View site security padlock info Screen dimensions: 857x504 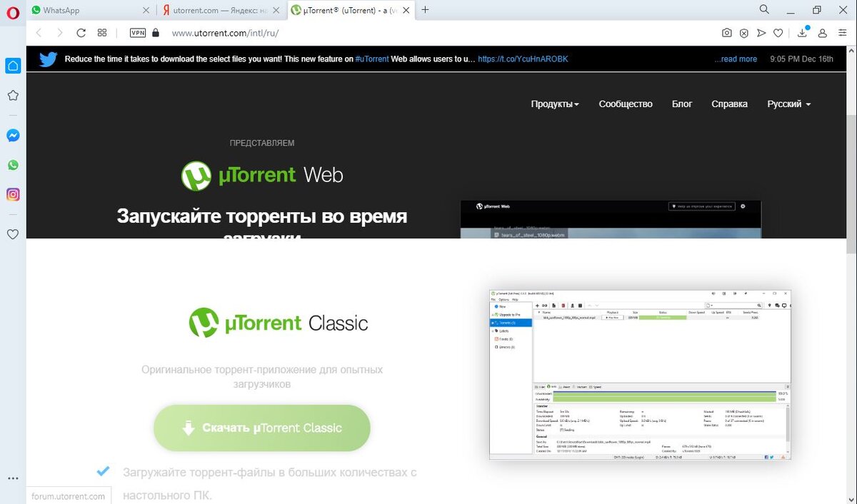click(156, 33)
